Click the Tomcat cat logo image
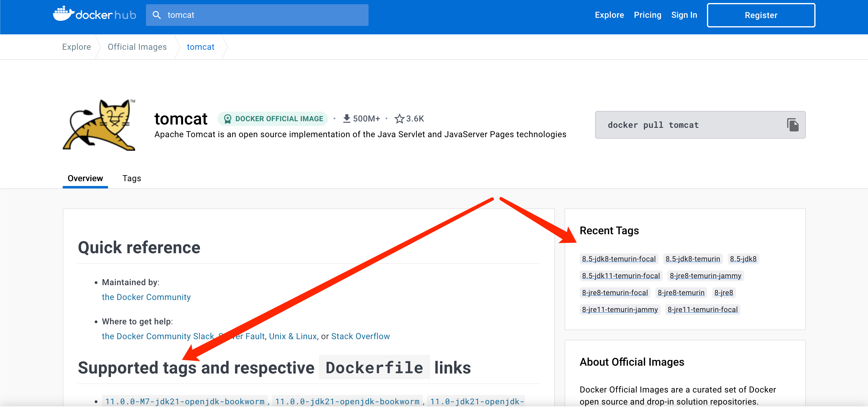The image size is (868, 413). pyautogui.click(x=99, y=125)
